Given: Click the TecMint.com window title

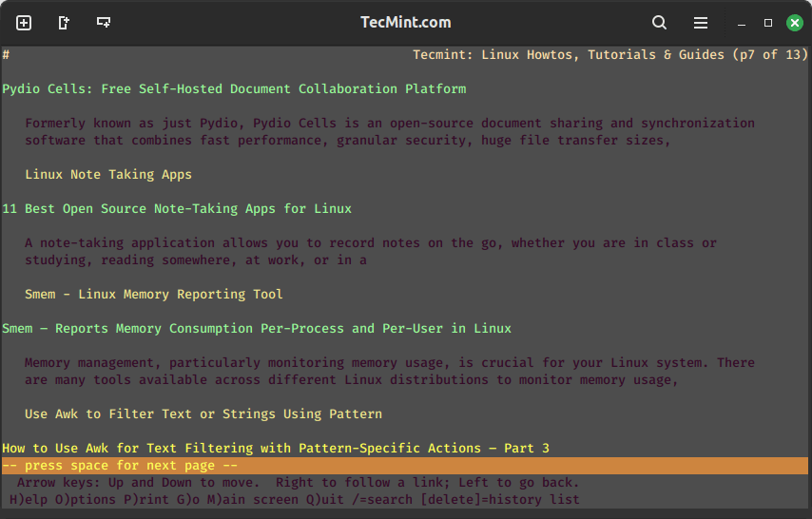Looking at the screenshot, I should coord(406,23).
